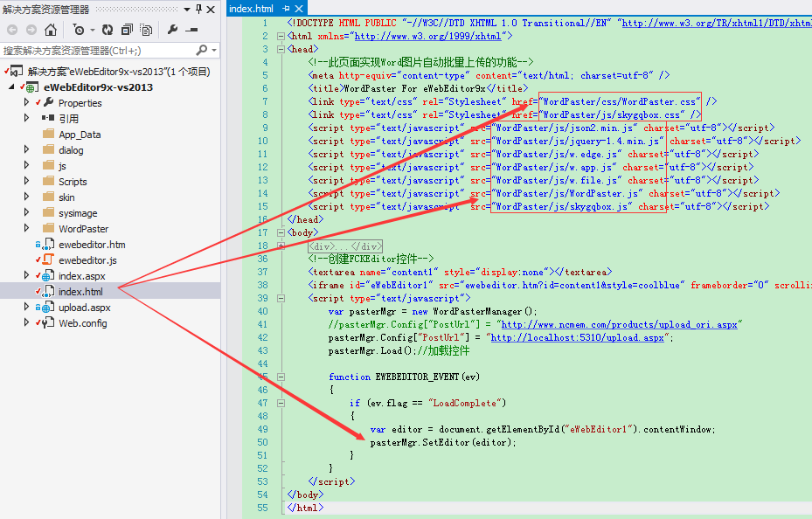Collapse the eWebEditor9x-vs2013 project node

pyautogui.click(x=11, y=86)
